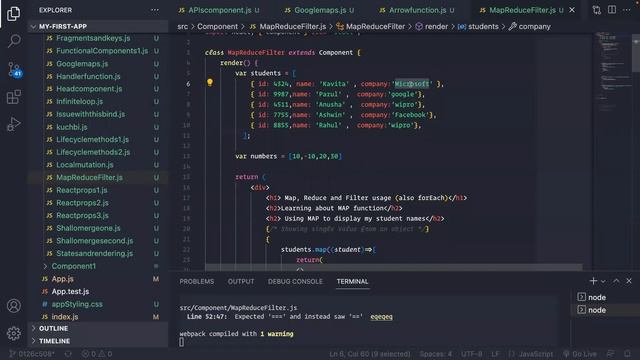Open App.test.js file

[x=70, y=291]
